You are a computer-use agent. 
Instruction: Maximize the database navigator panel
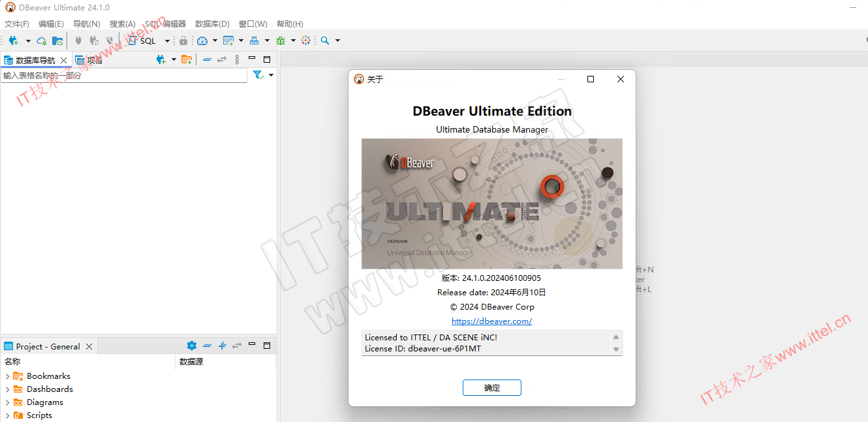267,59
